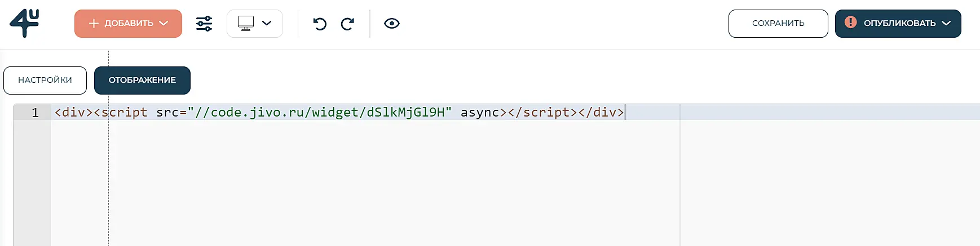Click the Добавить button label

point(129,23)
